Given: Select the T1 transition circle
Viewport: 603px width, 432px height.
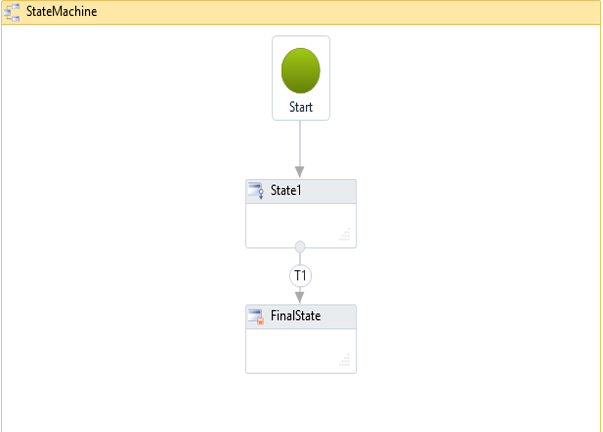Looking at the screenshot, I should (299, 274).
